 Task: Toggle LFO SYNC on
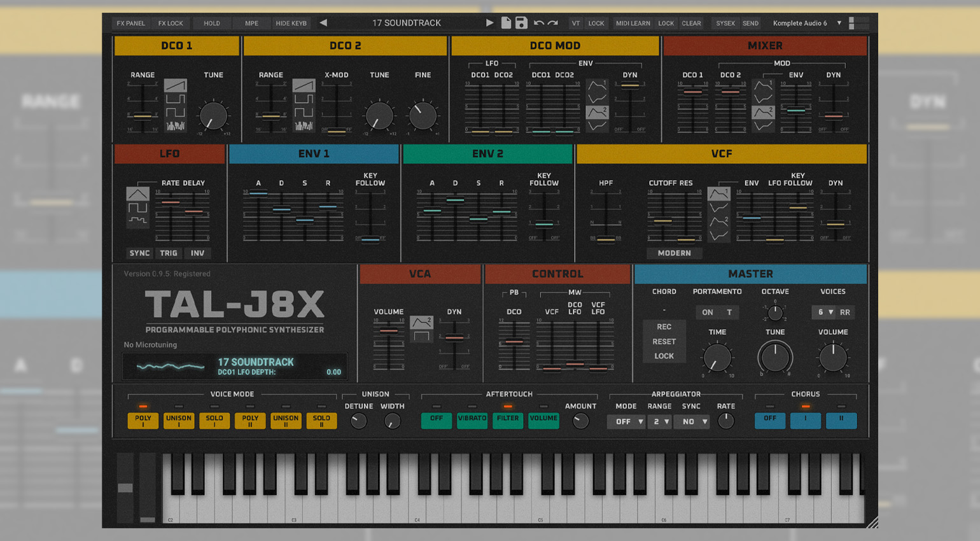[x=139, y=253]
